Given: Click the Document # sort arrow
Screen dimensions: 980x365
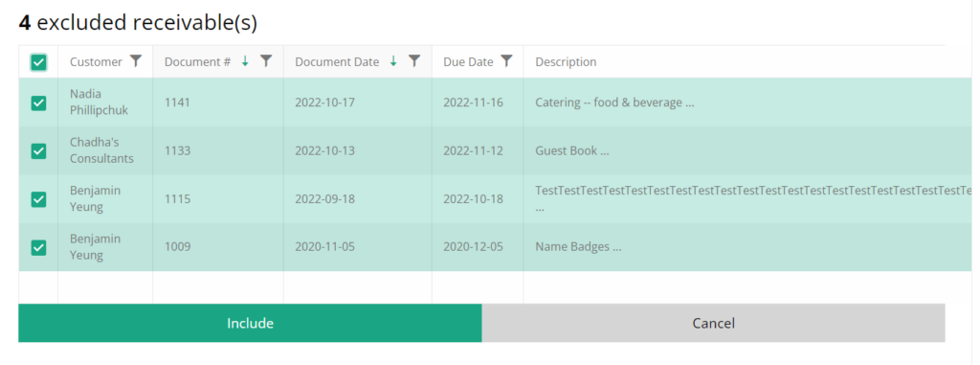Looking at the screenshot, I should tap(245, 60).
